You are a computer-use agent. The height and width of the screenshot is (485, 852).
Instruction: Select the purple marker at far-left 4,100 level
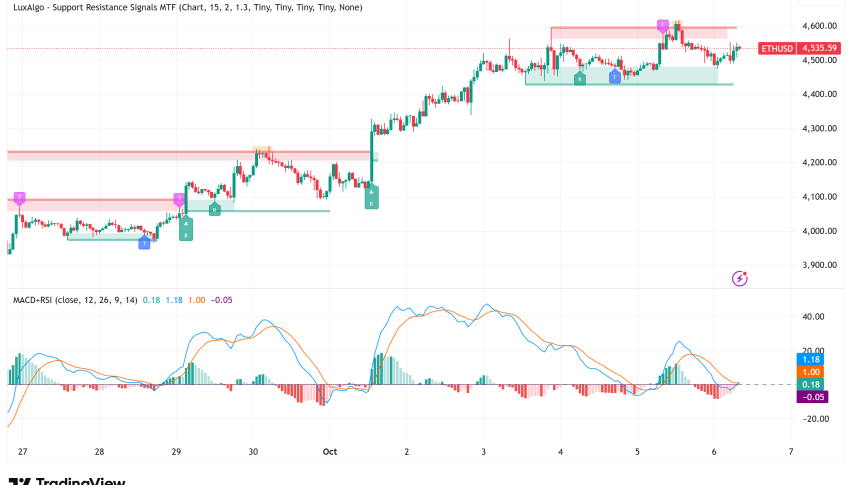[18, 196]
